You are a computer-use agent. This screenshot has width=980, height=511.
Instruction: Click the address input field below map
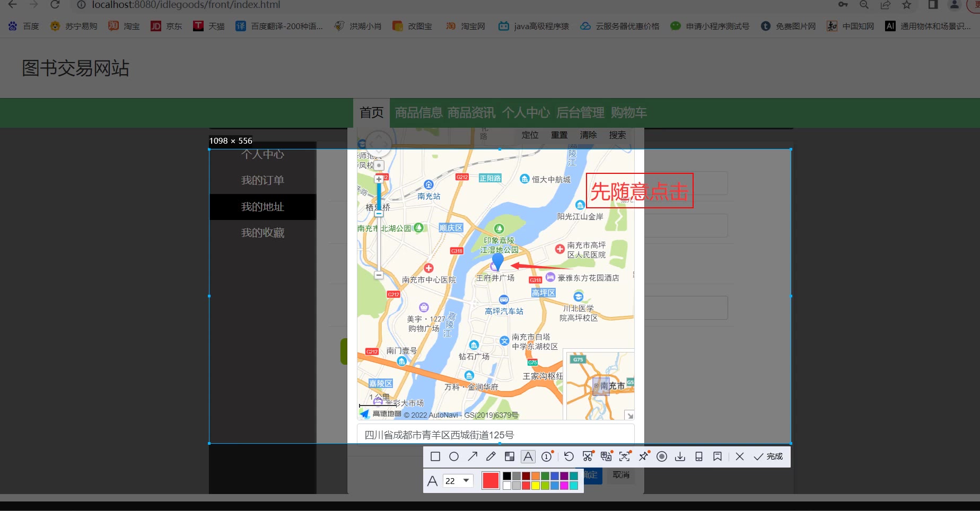495,435
